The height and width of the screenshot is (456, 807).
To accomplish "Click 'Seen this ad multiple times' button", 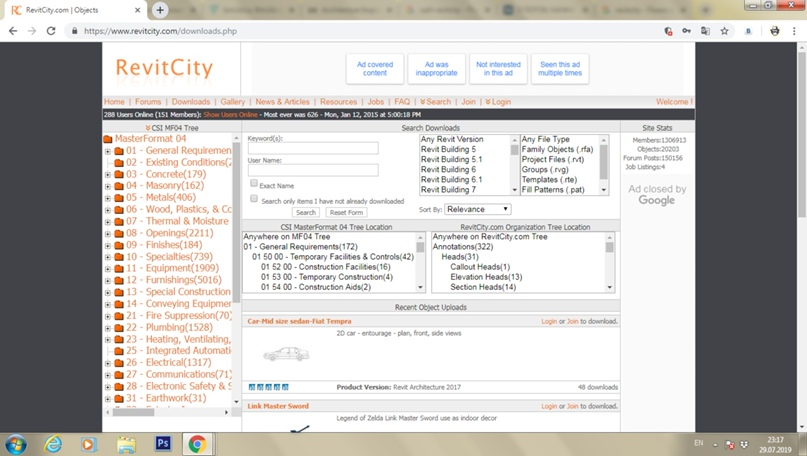I will (x=560, y=69).
